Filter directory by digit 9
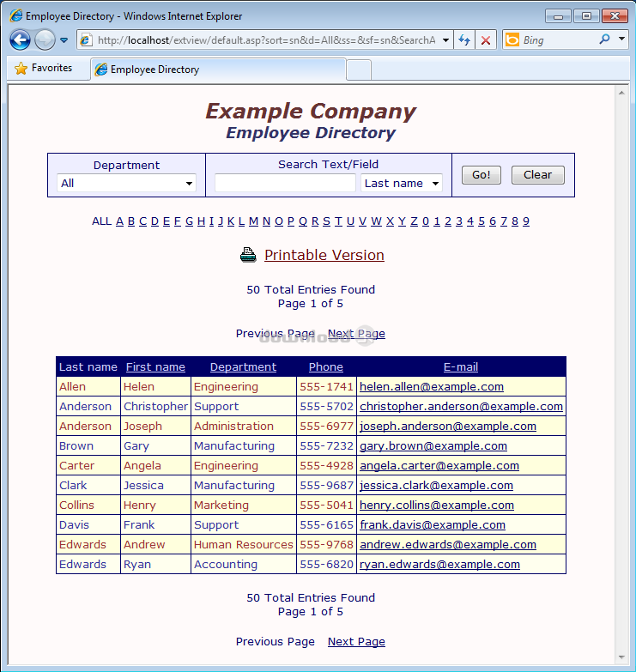This screenshot has height=672, width=636. coord(526,221)
